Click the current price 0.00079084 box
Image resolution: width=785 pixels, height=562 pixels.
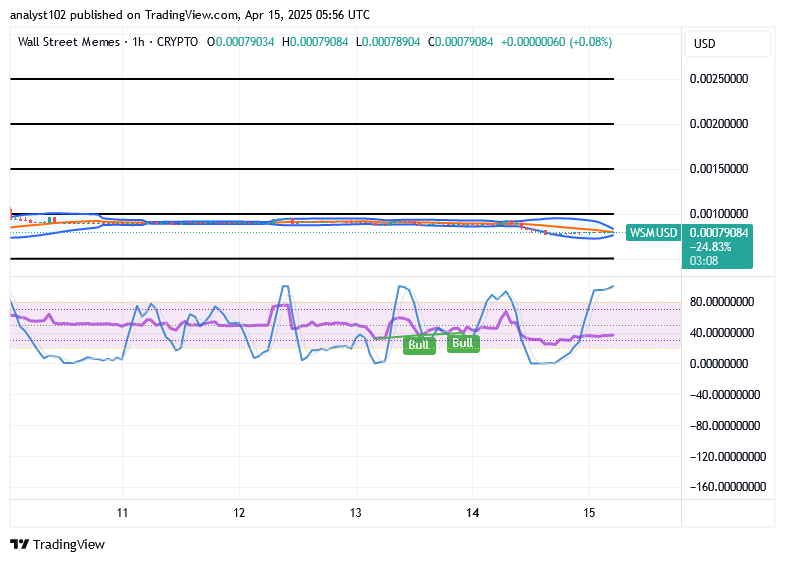[x=719, y=233]
